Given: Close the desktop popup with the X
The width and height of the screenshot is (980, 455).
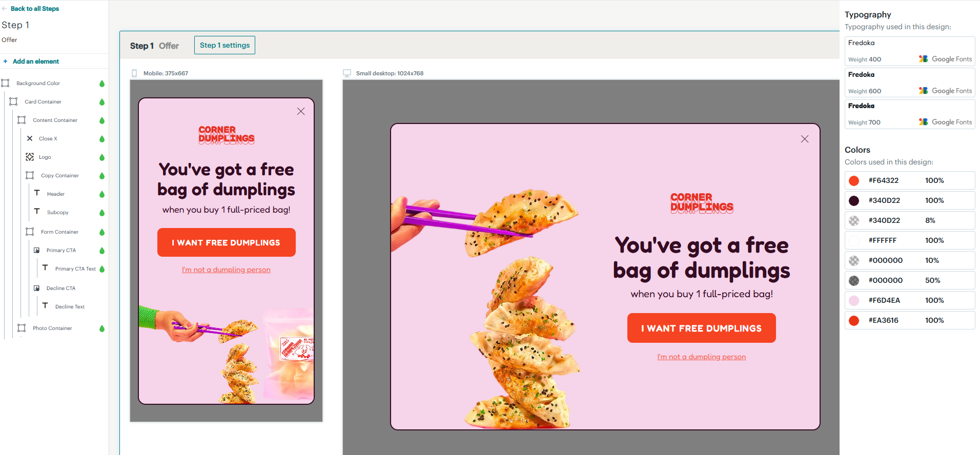Looking at the screenshot, I should (805, 139).
